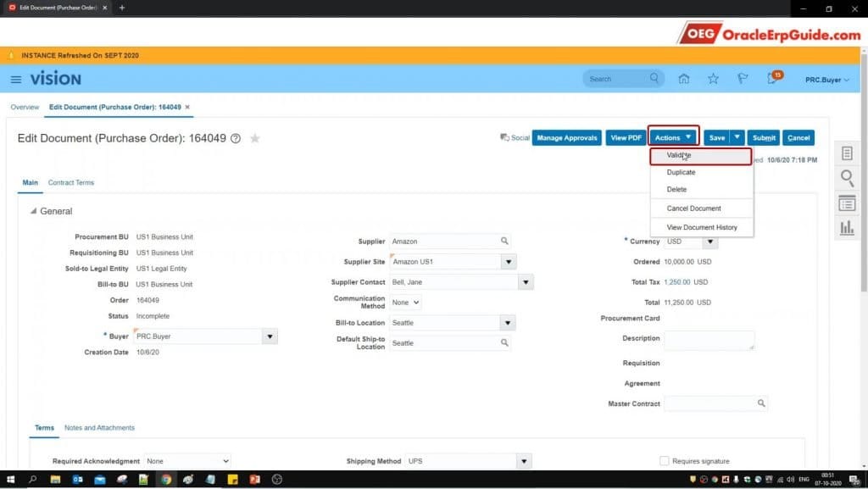Screen dimensions: 868x489
Task: Open the tasks panel icon on the right
Action: point(845,203)
